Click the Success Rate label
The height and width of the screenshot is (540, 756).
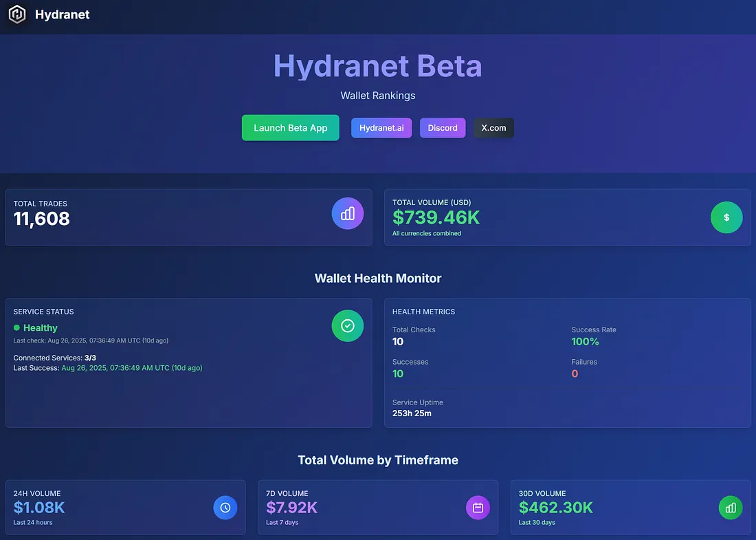click(594, 330)
